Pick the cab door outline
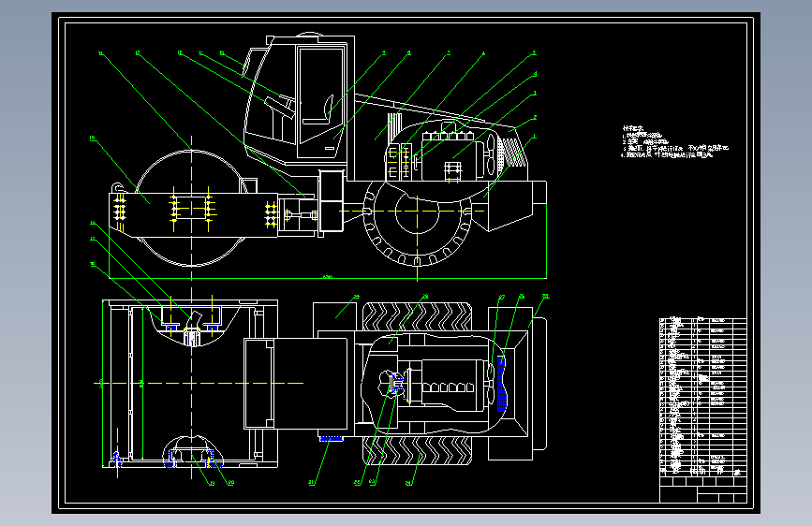The width and height of the screenshot is (812, 526). (321, 101)
